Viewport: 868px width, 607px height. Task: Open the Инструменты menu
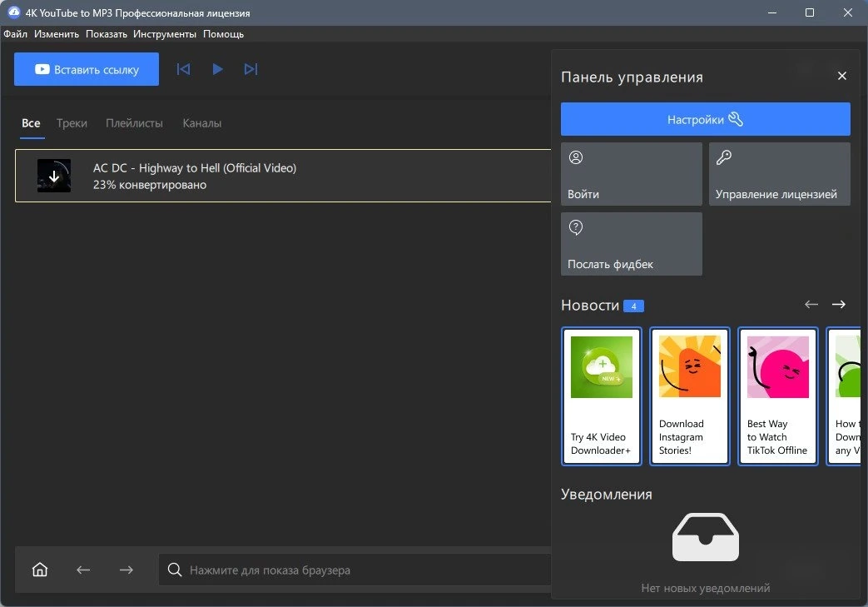click(165, 34)
